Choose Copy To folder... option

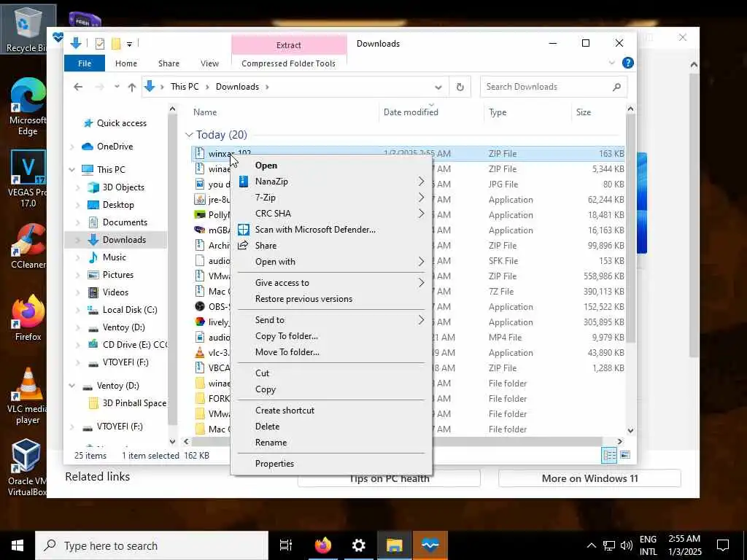coord(331,336)
